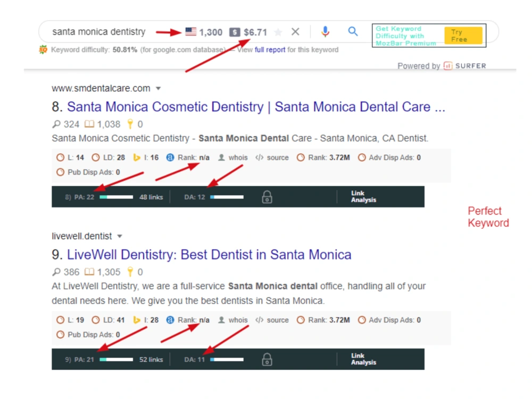
Task: Click key icon in result 9 stats
Action: pos(130,272)
